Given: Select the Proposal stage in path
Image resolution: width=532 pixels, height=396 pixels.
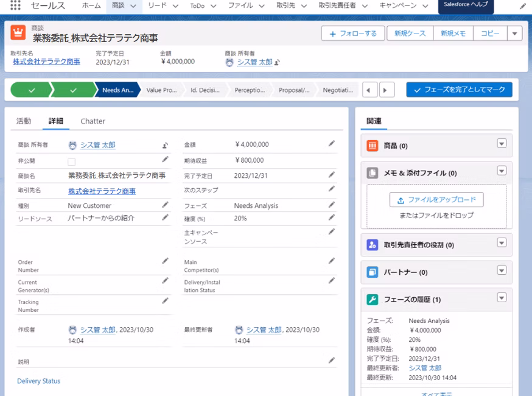Looking at the screenshot, I should pyautogui.click(x=294, y=90).
